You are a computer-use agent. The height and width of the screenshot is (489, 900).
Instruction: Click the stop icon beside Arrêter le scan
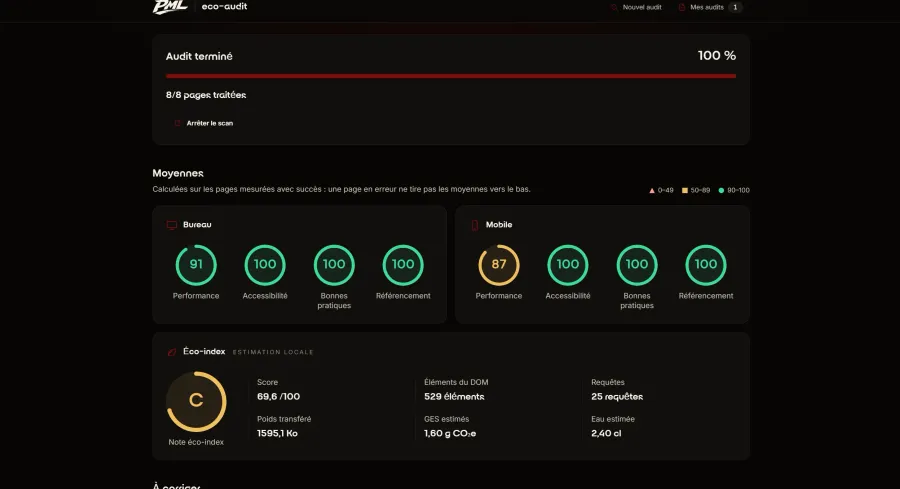pos(177,123)
